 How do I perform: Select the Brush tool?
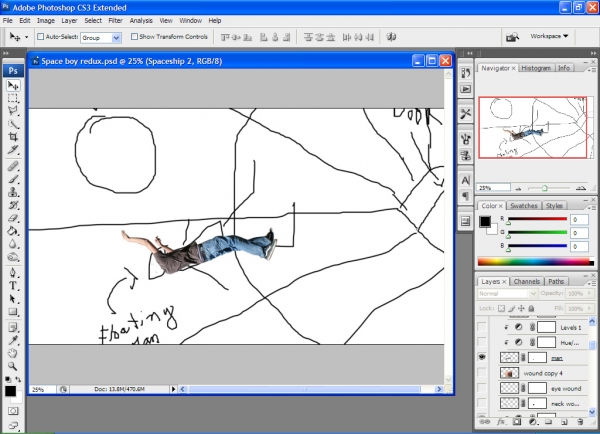tap(13, 179)
